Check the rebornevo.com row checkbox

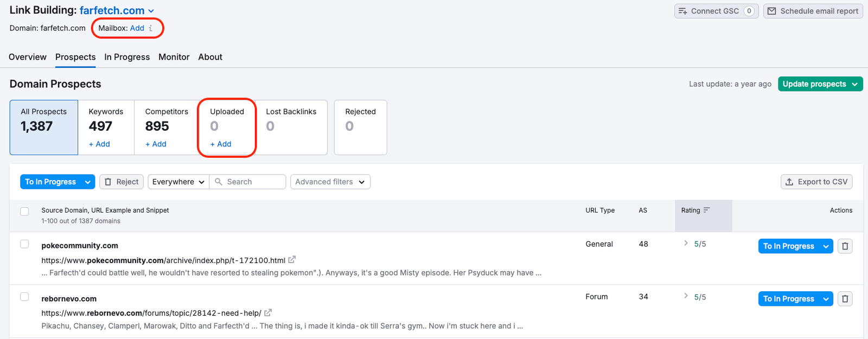(x=24, y=297)
